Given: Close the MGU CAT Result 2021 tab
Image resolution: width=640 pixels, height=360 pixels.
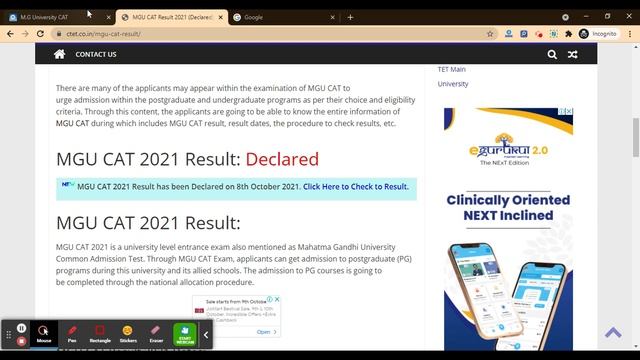Looking at the screenshot, I should click(220, 17).
